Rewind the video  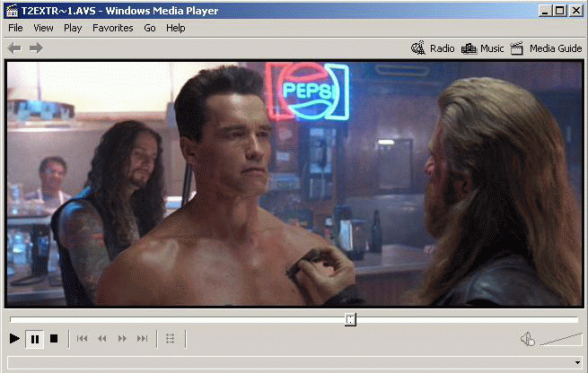coord(102,339)
